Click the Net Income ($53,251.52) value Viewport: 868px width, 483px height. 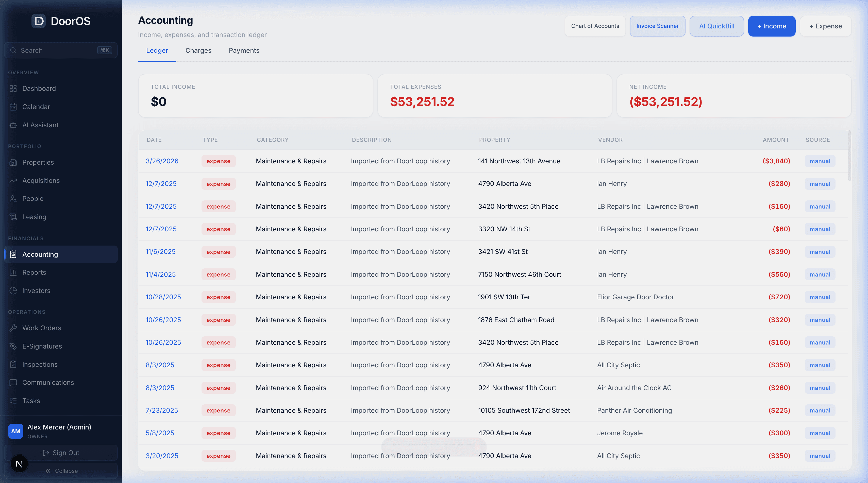click(666, 102)
